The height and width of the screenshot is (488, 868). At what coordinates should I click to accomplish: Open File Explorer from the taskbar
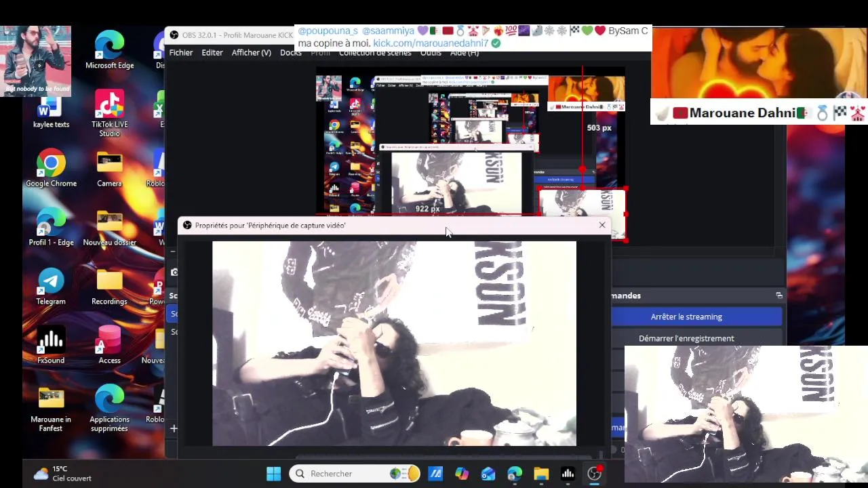(541, 474)
